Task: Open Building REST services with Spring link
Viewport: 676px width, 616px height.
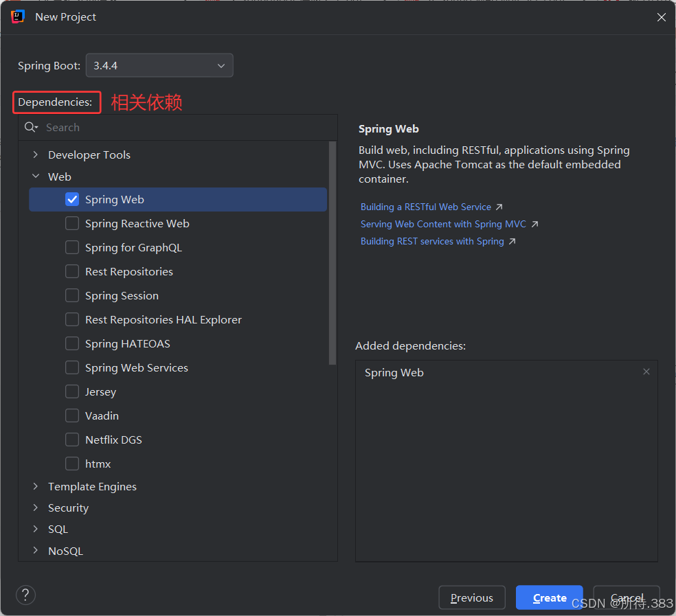Action: coord(432,242)
